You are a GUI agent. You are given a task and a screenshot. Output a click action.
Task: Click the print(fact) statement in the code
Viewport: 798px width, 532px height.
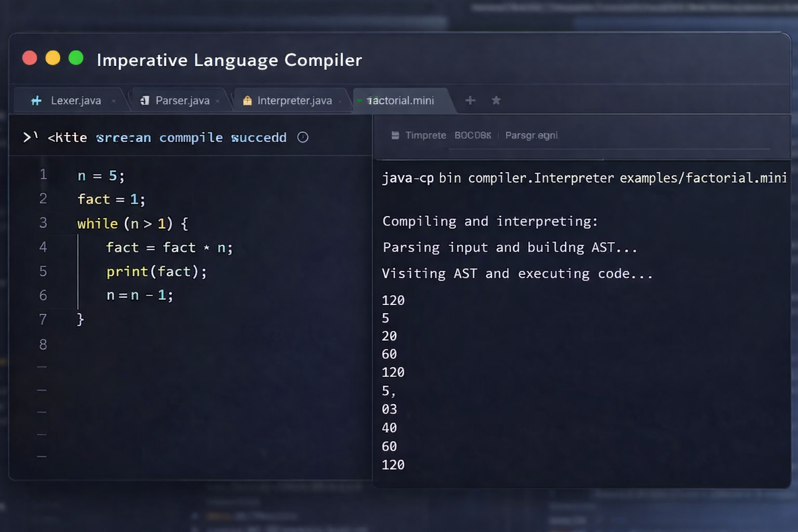[x=156, y=271]
